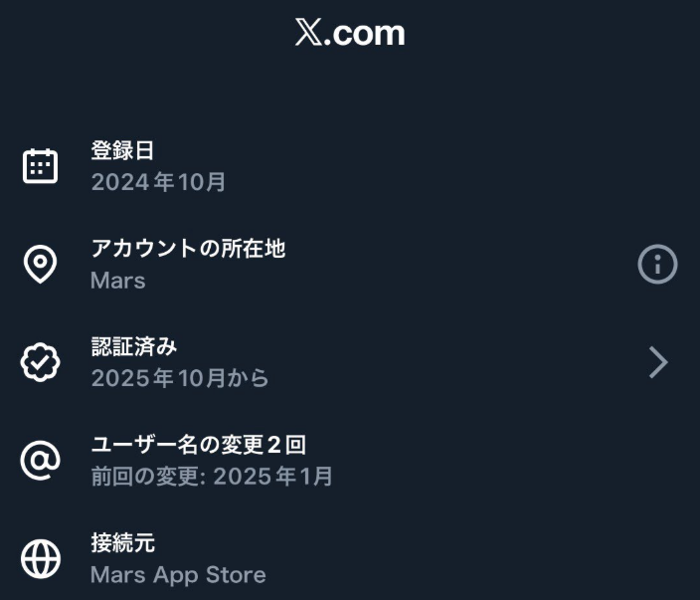Image resolution: width=700 pixels, height=600 pixels.
Task: Click the calendar icon beside 登録日
Action: [x=41, y=166]
